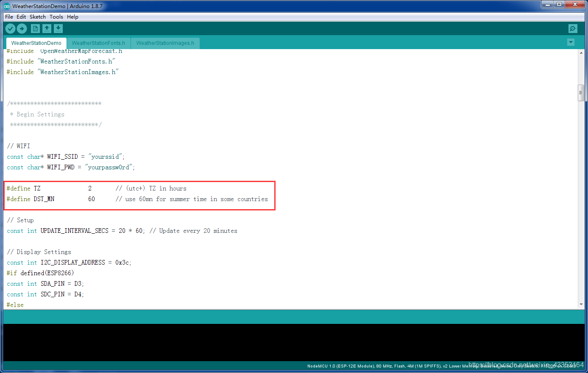
Task: Click #include "WeatherStationFonts.h" line
Action: 61,61
